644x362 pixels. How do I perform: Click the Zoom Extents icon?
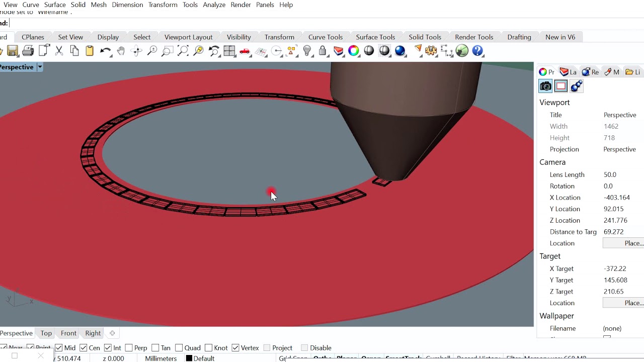pyautogui.click(x=183, y=51)
